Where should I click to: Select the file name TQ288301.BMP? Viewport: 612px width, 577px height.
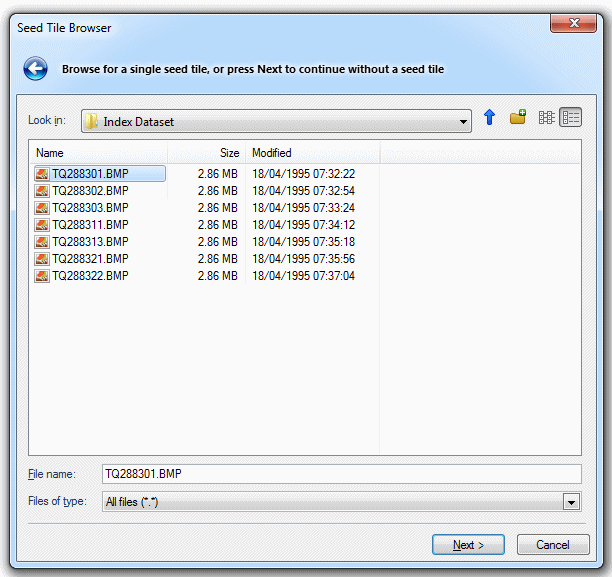click(91, 174)
